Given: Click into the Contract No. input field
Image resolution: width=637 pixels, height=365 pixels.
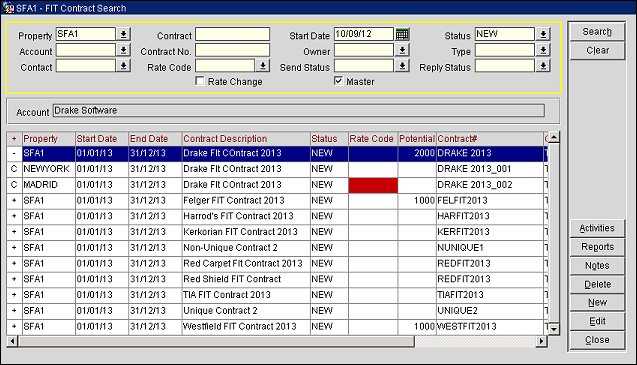Looking at the screenshot, I should tap(232, 50).
